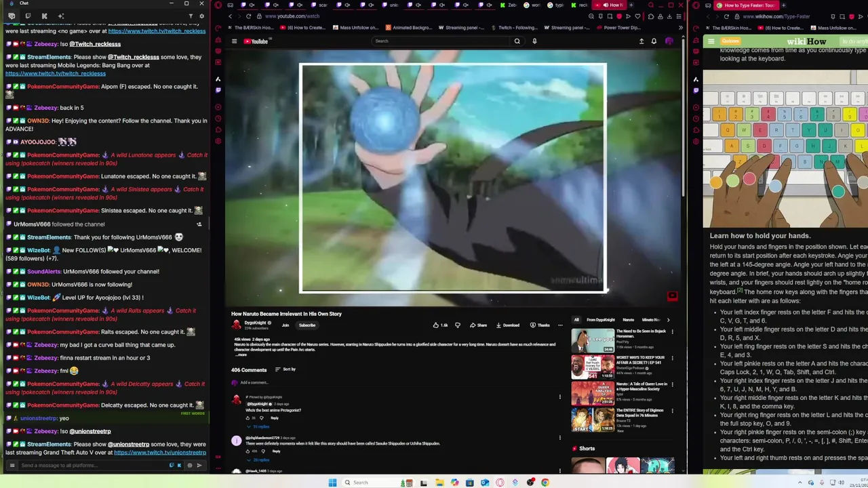Open the emoji picker in chat box
This screenshot has height=488, width=868.
point(189,466)
